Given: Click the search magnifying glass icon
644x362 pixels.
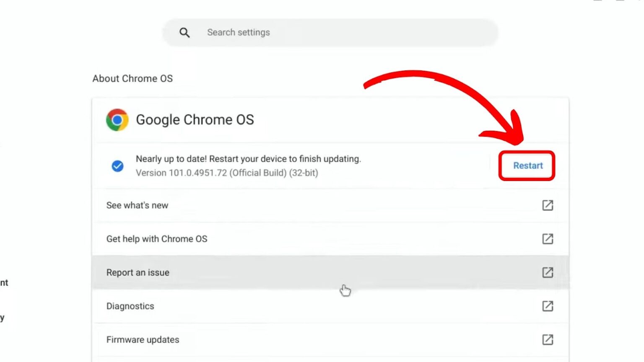Looking at the screenshot, I should pos(184,32).
